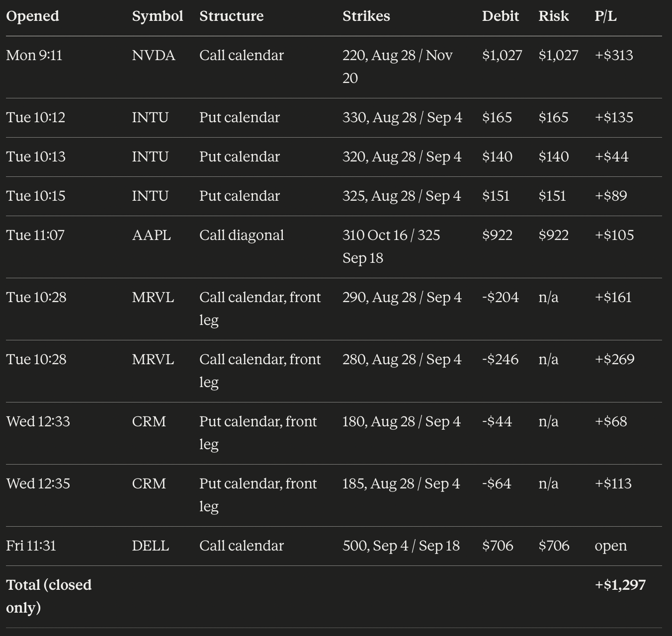Click the $140 debit value
This screenshot has width=672, height=636.
click(497, 157)
